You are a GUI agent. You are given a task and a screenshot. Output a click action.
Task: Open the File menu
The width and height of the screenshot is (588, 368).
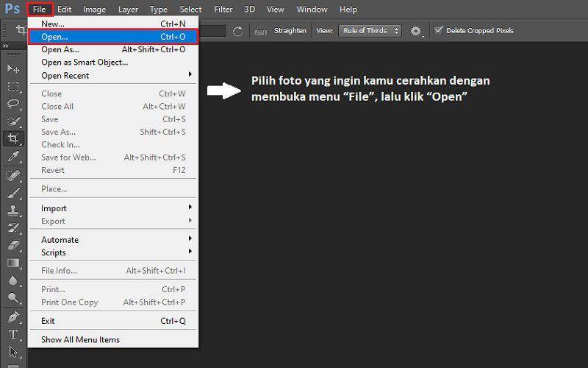(40, 9)
